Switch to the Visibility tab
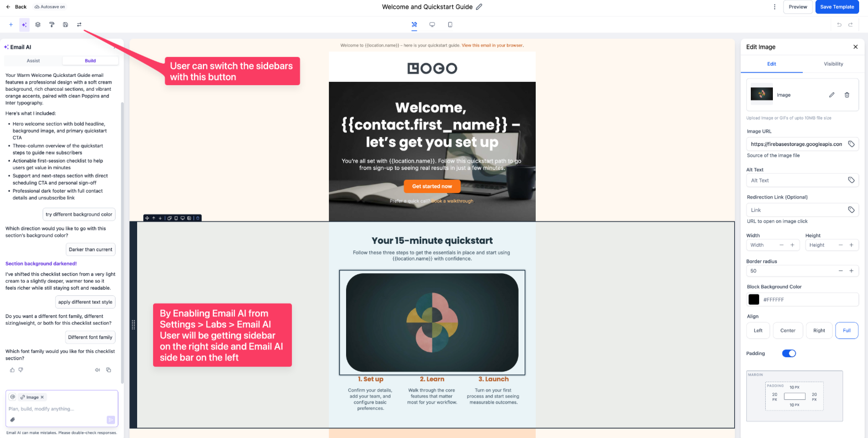 click(833, 64)
